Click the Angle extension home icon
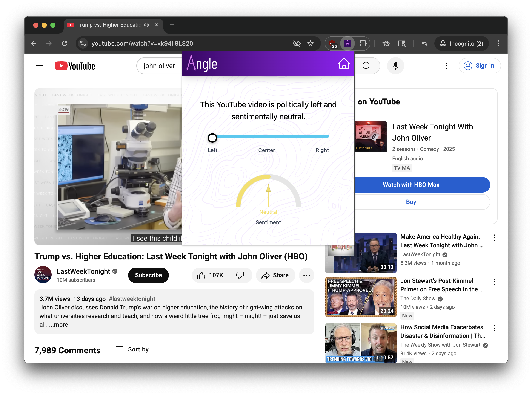The height and width of the screenshot is (395, 532). coord(344,64)
